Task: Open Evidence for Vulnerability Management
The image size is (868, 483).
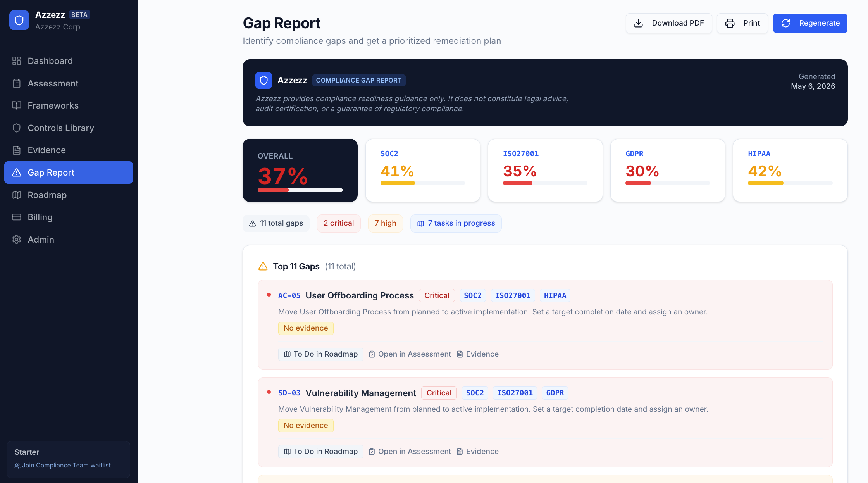Action: point(478,452)
